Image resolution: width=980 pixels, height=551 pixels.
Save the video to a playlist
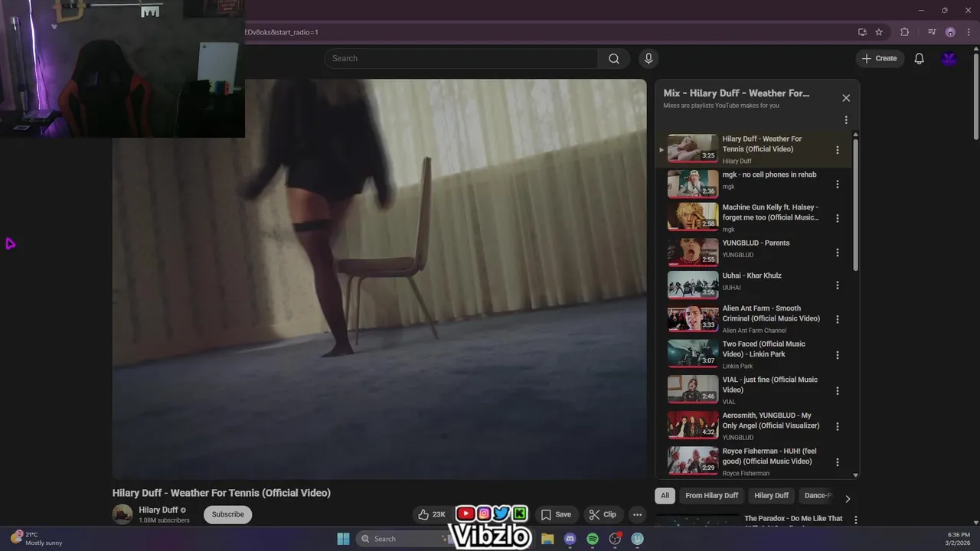(x=556, y=515)
